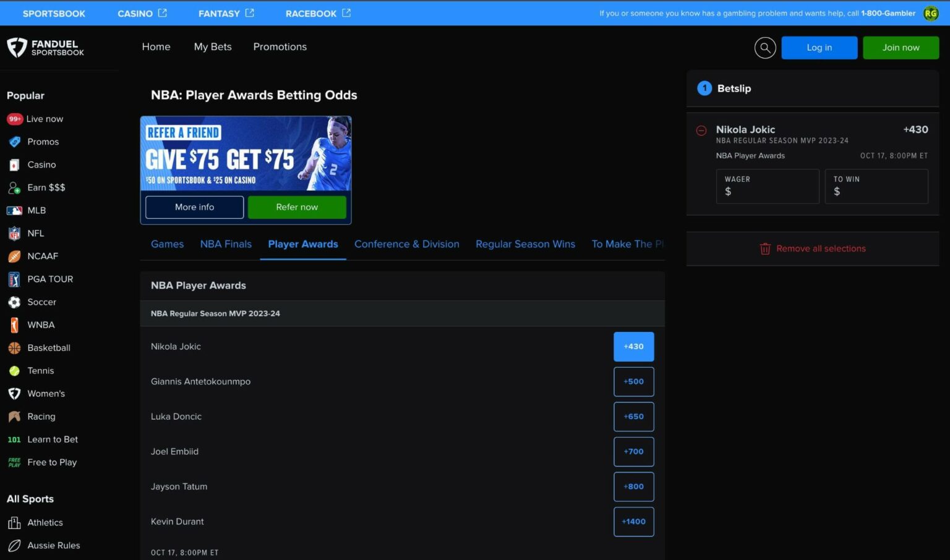Click the Athletics icon under All Sports
950x560 pixels.
[x=14, y=522]
